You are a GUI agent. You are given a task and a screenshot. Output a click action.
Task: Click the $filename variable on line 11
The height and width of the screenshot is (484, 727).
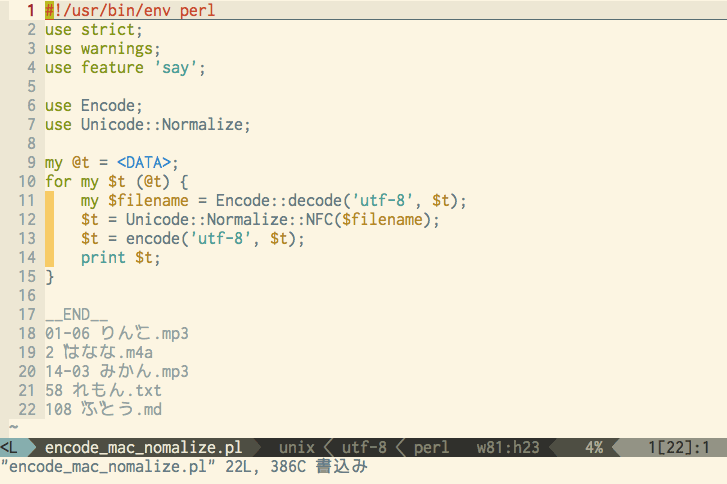pos(148,201)
